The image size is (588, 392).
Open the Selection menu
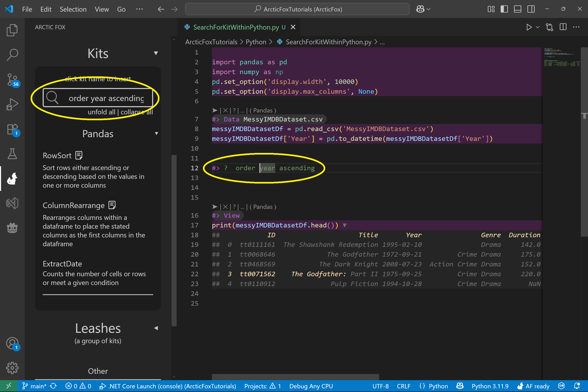click(73, 9)
